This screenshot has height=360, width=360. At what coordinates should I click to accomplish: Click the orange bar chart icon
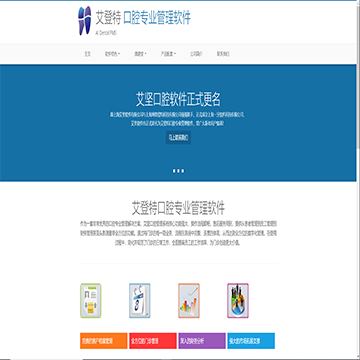[x=189, y=301]
